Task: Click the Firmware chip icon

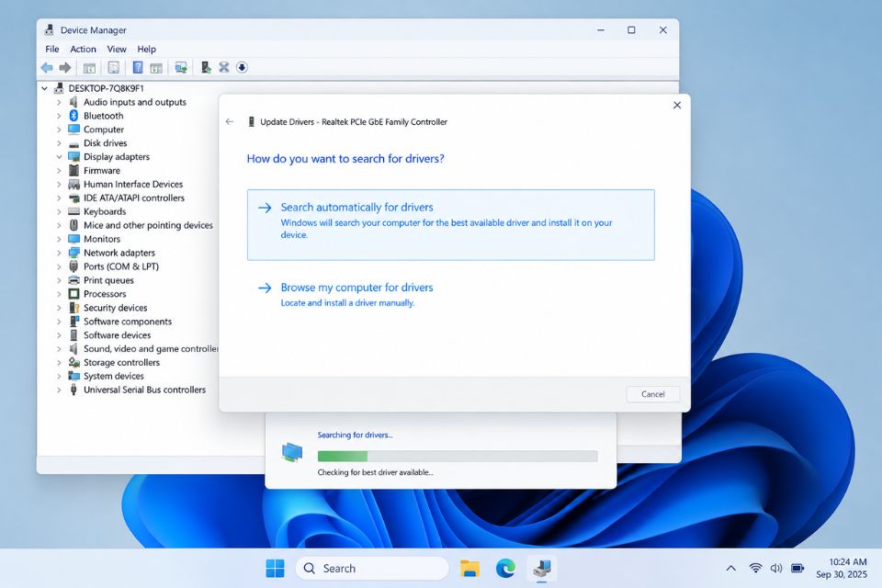Action: click(73, 170)
